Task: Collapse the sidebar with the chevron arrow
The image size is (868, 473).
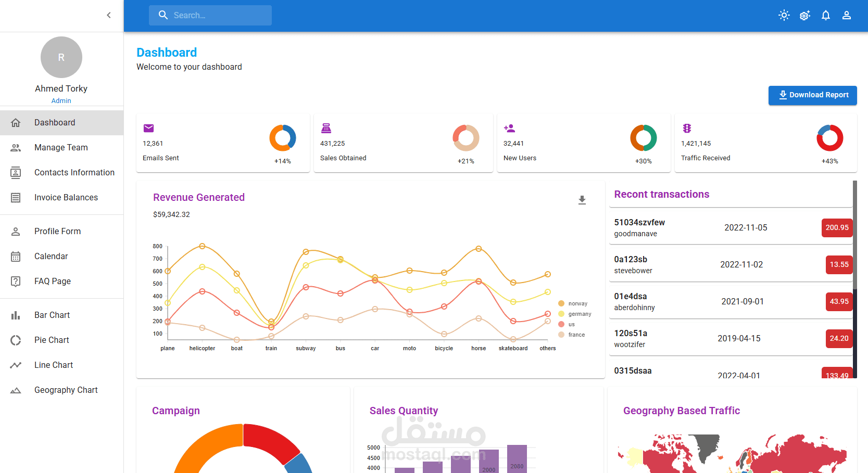Action: 109,15
